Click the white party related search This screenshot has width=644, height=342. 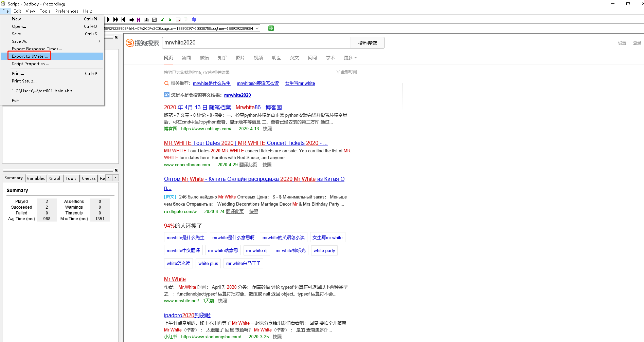pos(324,250)
